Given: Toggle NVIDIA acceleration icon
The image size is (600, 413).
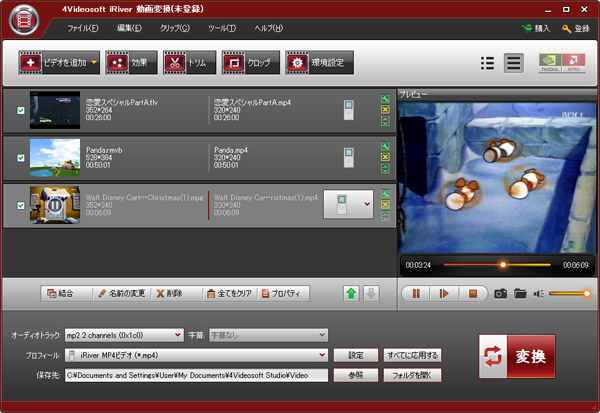Looking at the screenshot, I should 550,63.
